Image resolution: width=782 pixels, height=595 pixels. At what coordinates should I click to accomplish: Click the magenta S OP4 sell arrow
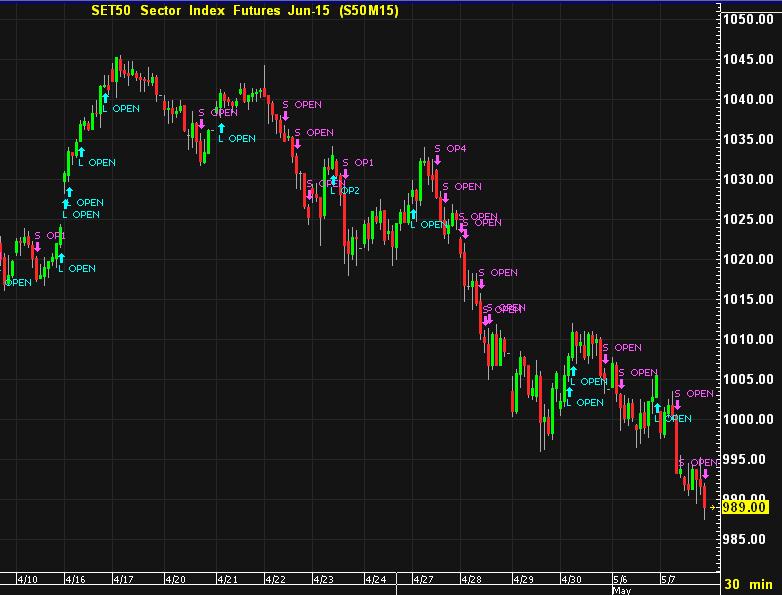pos(437,159)
